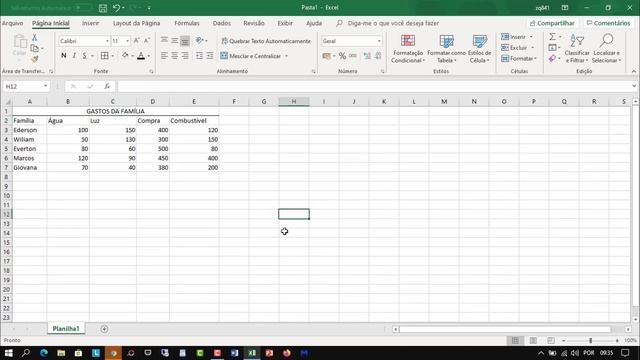640x360 pixels.
Task: Toggle AutoSave switch
Action: [x=83, y=8]
